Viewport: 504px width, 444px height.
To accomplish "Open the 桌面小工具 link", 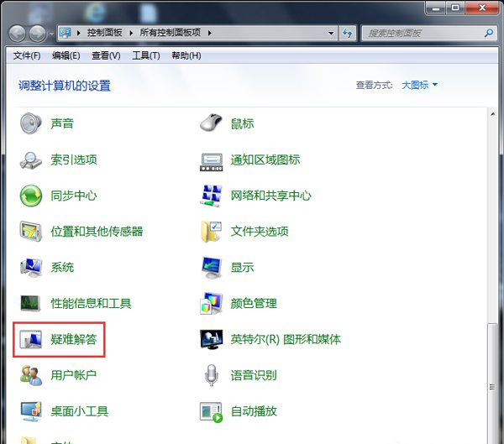I will [x=80, y=411].
